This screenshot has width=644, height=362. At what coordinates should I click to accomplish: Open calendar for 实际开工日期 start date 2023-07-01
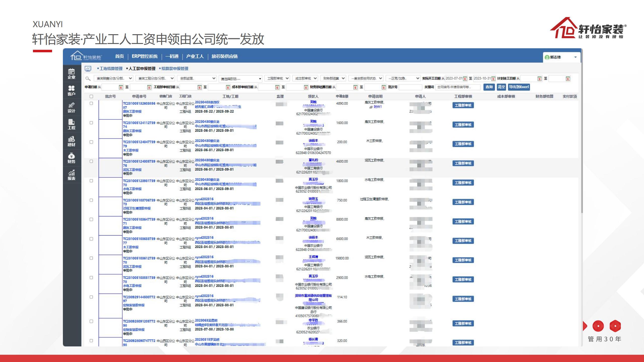tap(465, 78)
